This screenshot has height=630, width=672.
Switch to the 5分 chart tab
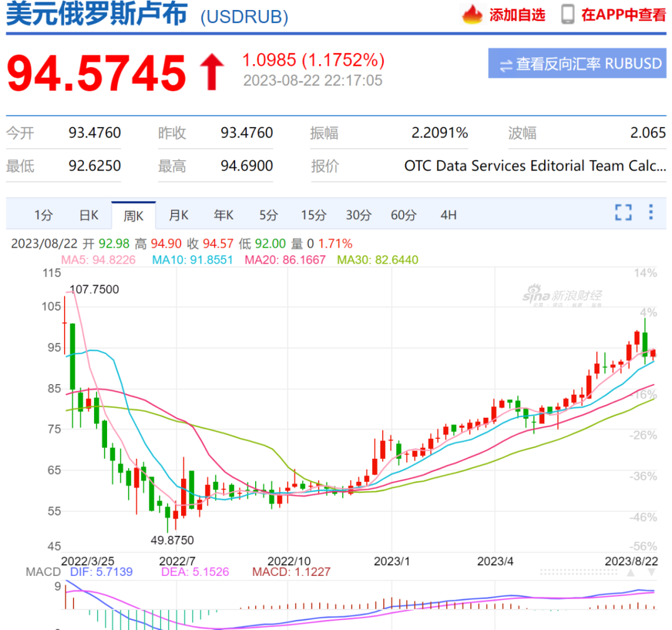(269, 215)
